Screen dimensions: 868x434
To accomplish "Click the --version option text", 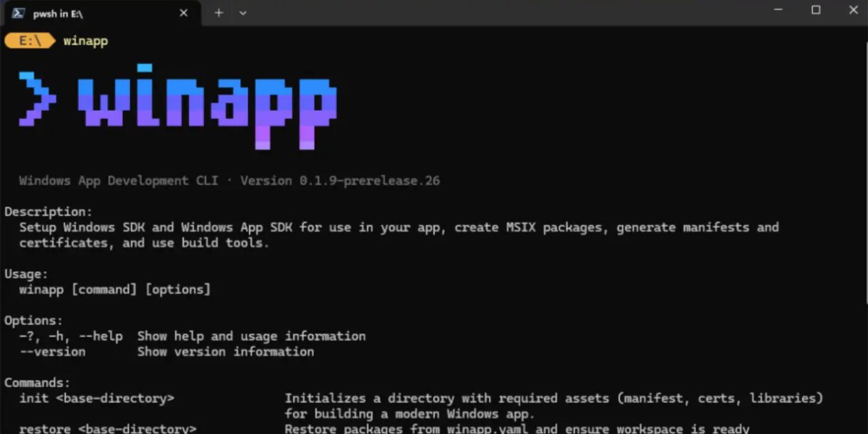I will pos(52,352).
